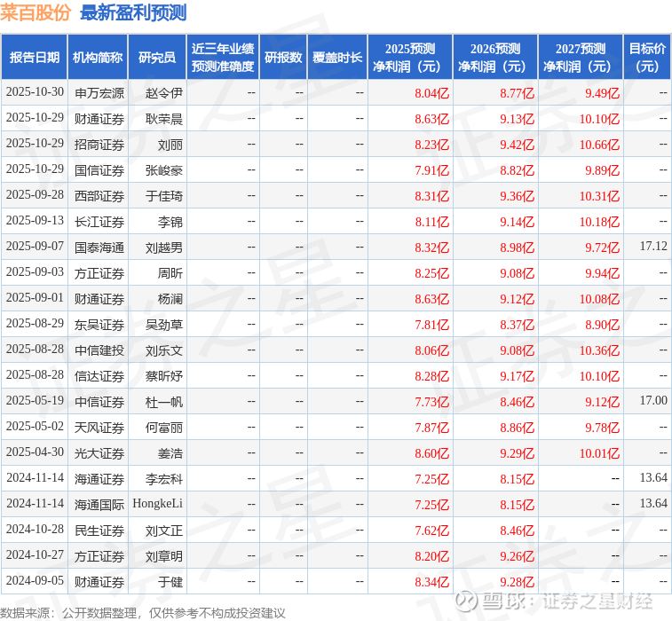672x621 pixels.
Task: Click the 菜百股份 title text
Action: click(x=36, y=12)
